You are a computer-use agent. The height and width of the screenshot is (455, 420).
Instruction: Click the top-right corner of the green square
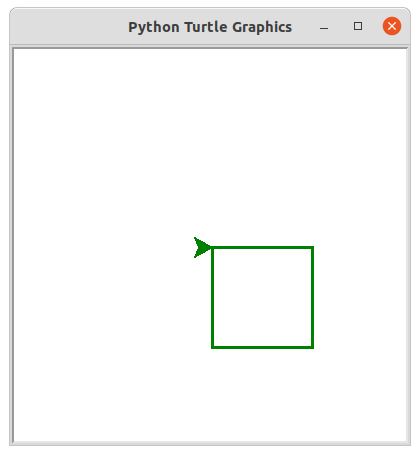click(x=313, y=247)
